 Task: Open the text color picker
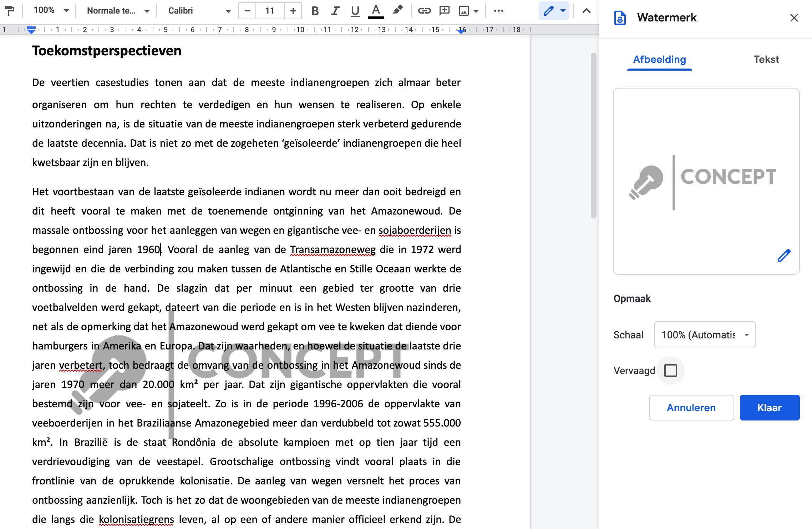pyautogui.click(x=376, y=11)
